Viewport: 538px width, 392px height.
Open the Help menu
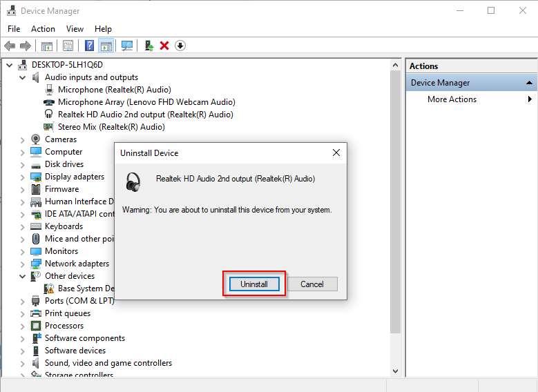(x=103, y=29)
